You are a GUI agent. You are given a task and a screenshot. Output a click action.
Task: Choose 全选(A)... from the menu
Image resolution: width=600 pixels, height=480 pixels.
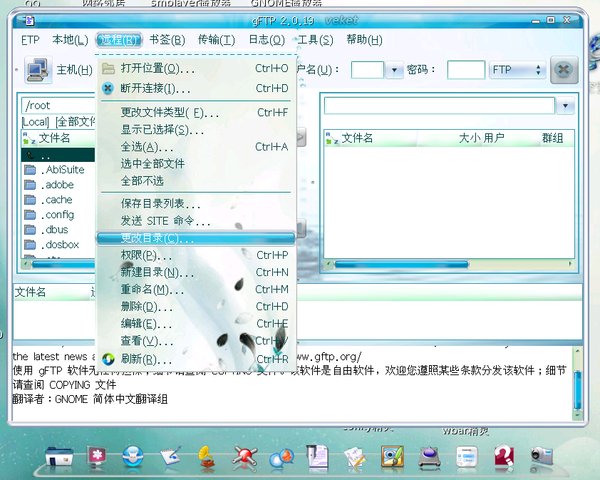click(x=196, y=147)
